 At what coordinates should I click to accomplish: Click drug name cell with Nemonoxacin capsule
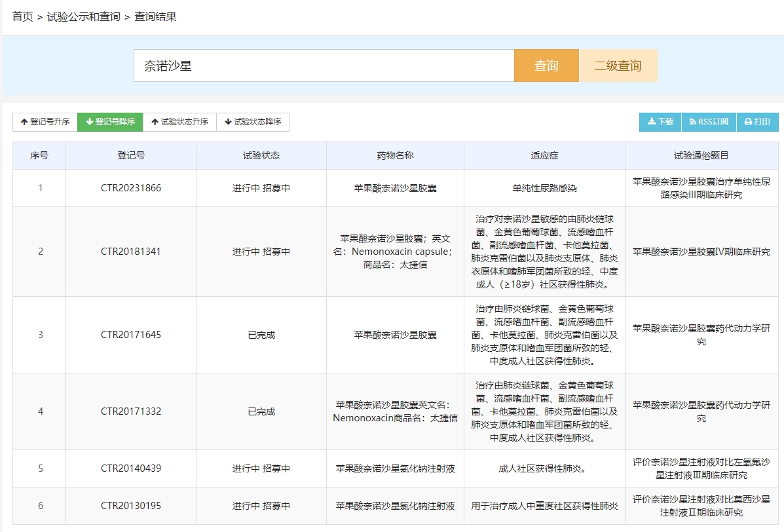[395, 252]
